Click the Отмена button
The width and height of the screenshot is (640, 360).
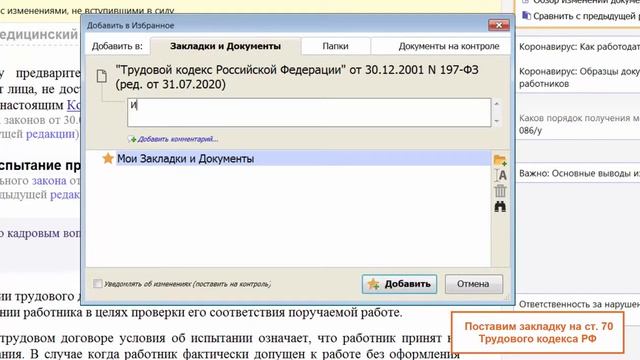(473, 284)
